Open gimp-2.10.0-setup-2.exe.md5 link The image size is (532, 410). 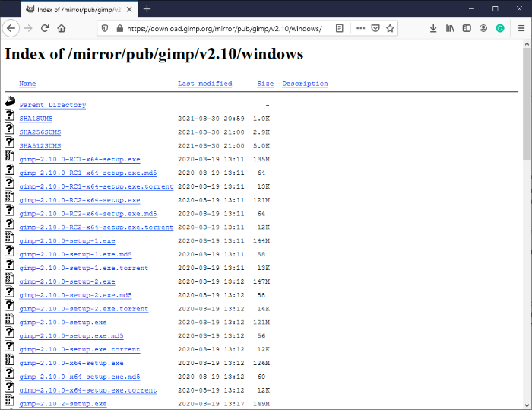pyautogui.click(x=76, y=295)
